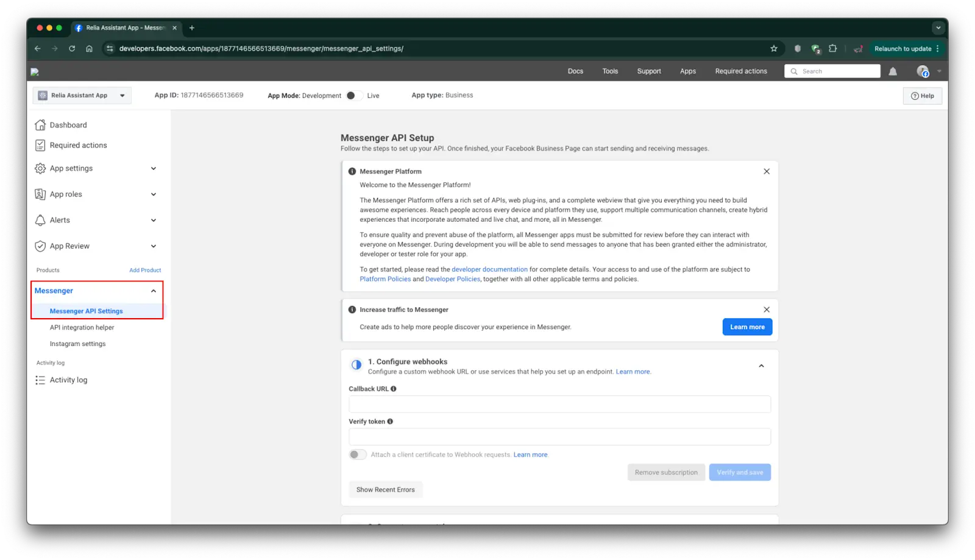Open the Activity log

[68, 380]
